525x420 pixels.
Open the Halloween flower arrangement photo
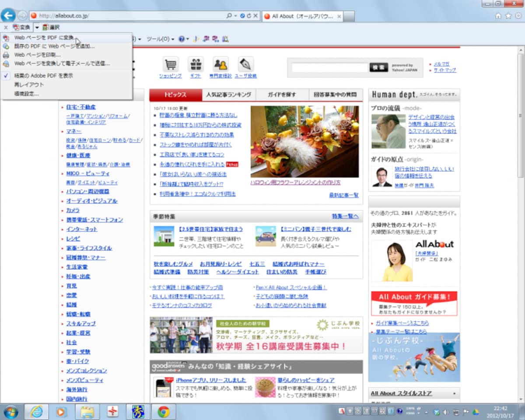pyautogui.click(x=304, y=141)
